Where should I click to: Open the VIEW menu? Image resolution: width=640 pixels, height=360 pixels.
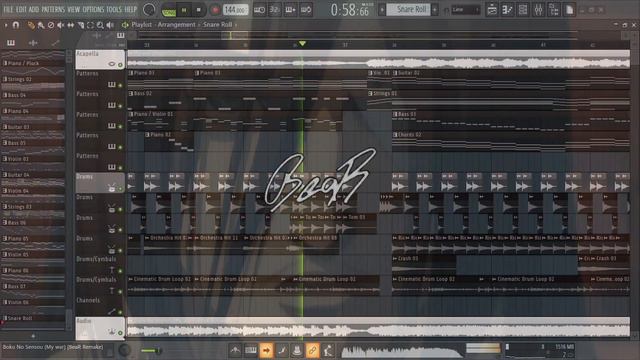73,9
